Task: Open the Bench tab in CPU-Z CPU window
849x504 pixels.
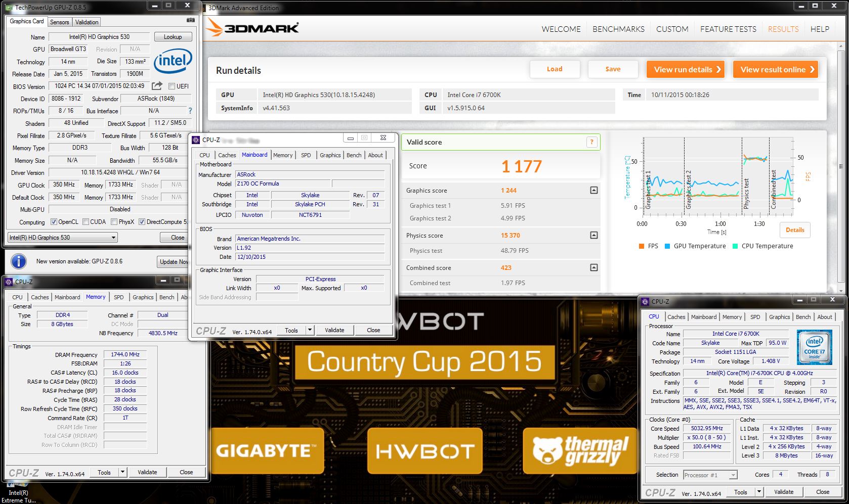Action: 803,317
